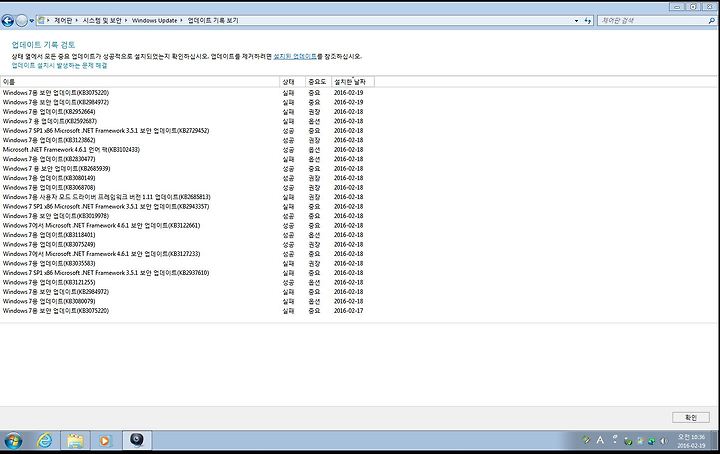Expand chevron after 시스템 및 보안 breadcrumb

click(x=126, y=21)
